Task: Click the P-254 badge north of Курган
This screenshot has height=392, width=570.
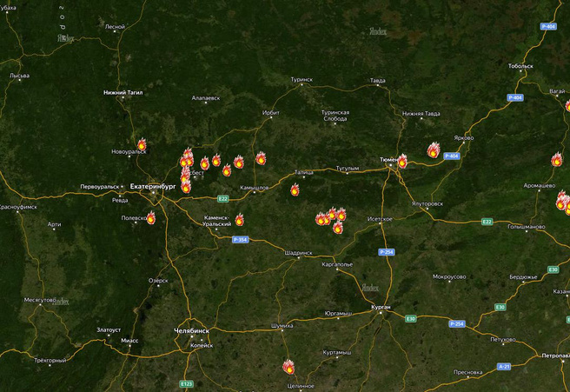Action: coord(386,252)
